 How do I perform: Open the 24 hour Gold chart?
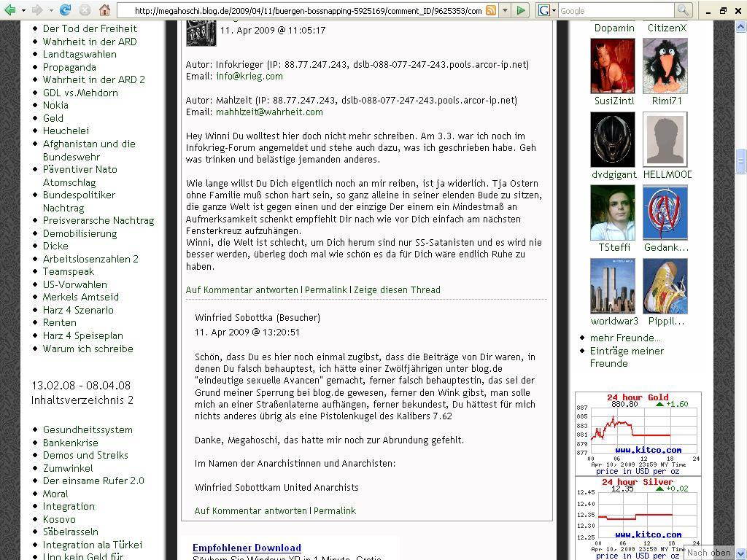[638, 434]
